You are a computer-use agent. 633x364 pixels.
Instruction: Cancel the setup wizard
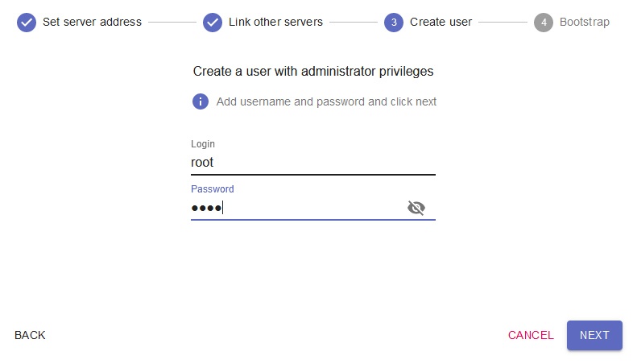pos(531,335)
